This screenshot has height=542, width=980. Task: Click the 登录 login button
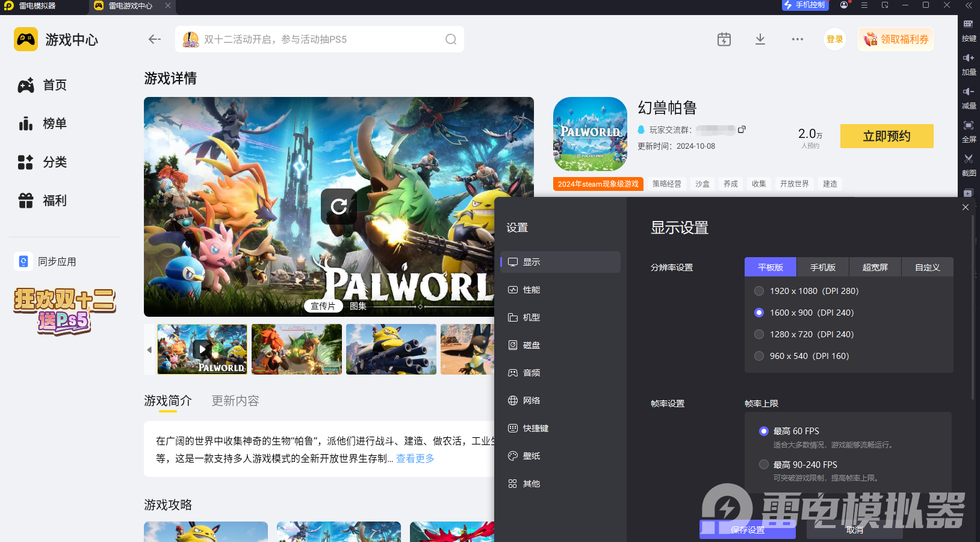click(835, 39)
